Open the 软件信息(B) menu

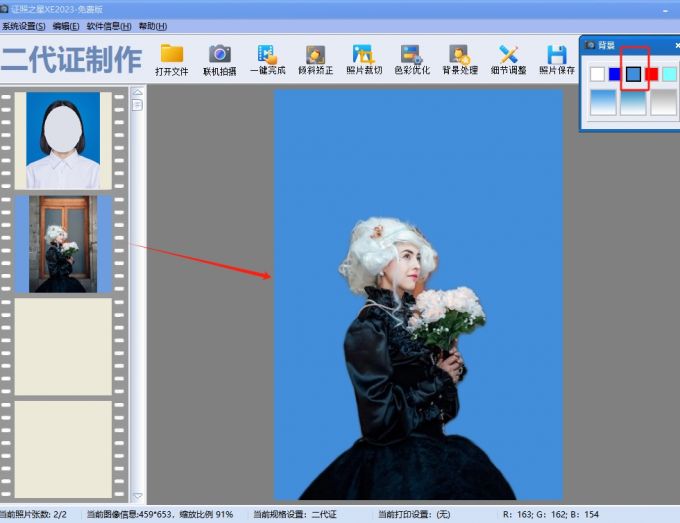(108, 26)
